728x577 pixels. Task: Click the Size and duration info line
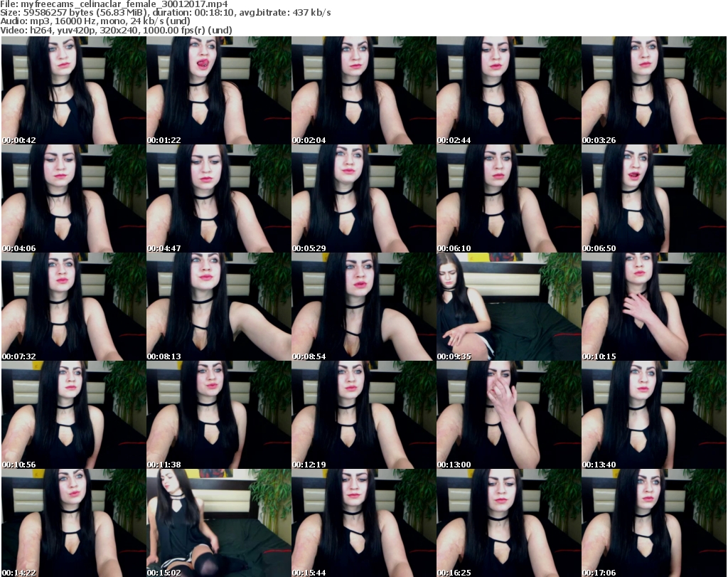[166, 13]
